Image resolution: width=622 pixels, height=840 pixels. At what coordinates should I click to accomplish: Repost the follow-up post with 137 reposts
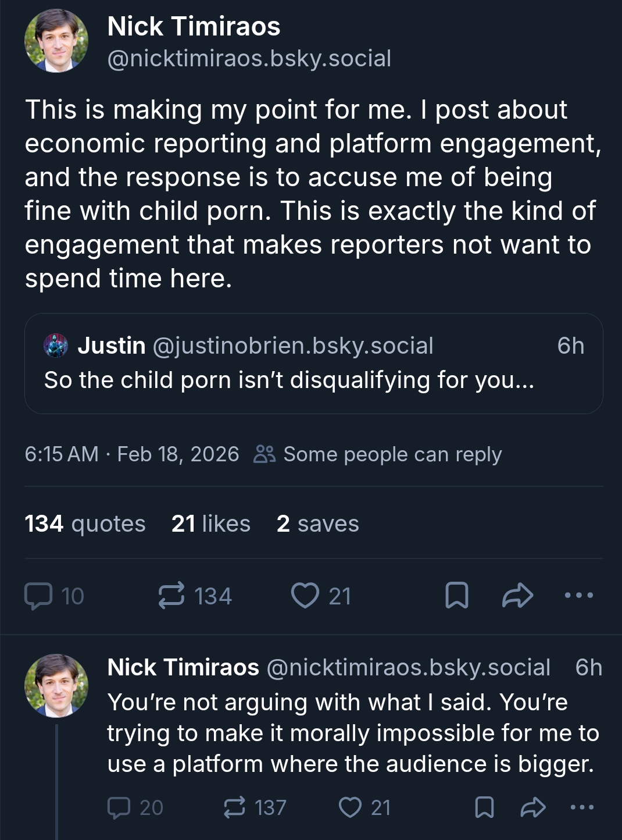tap(234, 807)
